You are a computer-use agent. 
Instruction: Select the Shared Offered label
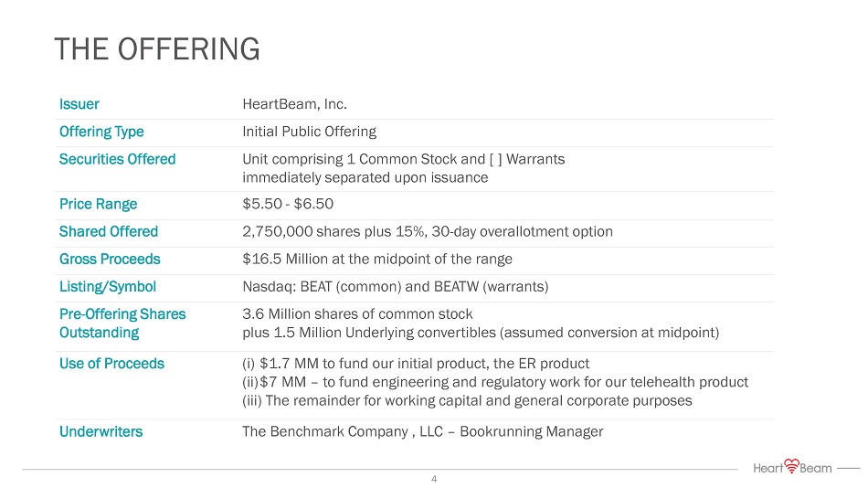tap(109, 231)
